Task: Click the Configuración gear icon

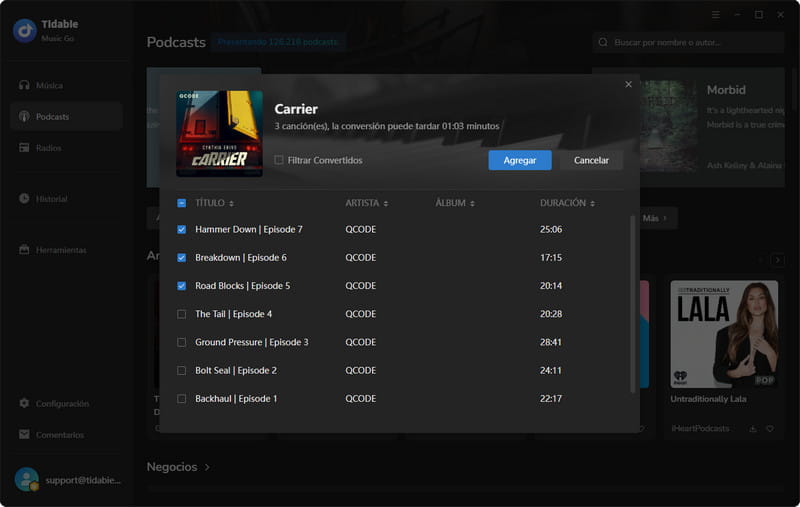Action: click(x=24, y=403)
